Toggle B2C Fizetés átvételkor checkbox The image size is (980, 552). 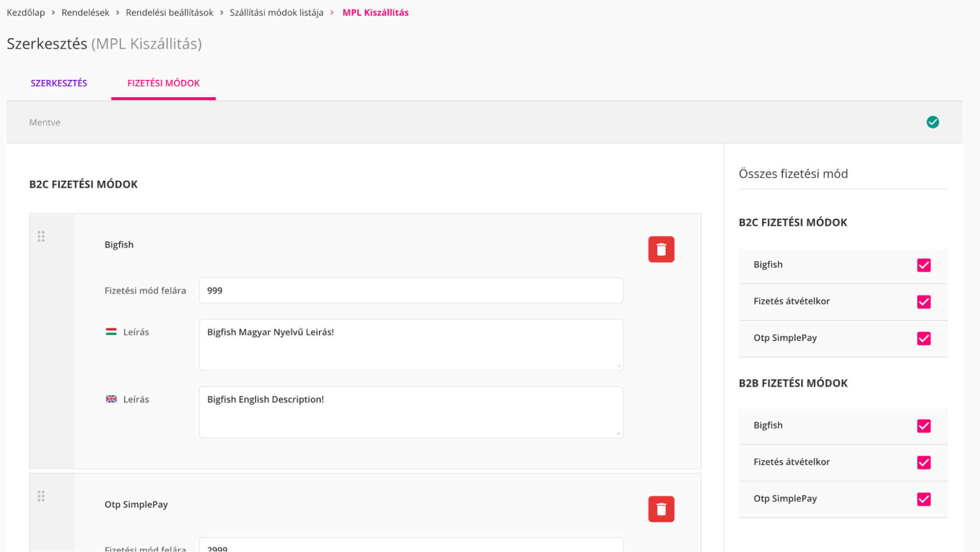pyautogui.click(x=924, y=302)
